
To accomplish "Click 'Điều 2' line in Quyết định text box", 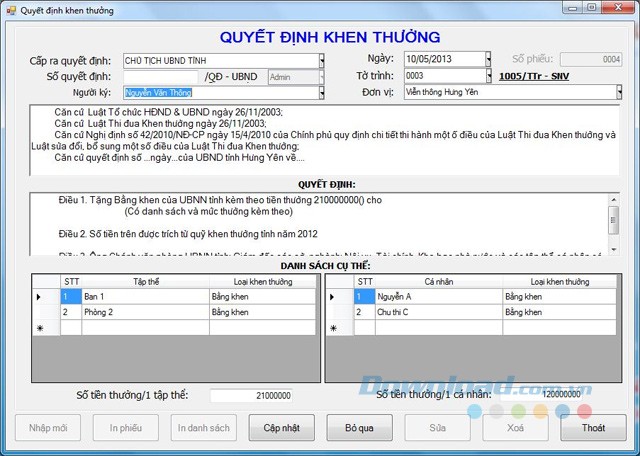I will pos(188,234).
